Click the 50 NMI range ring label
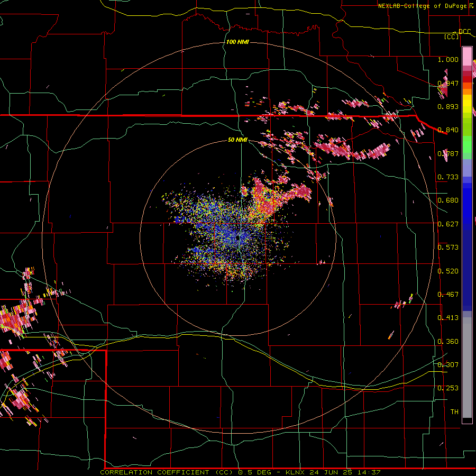The width and height of the screenshot is (476, 476). pos(237,140)
